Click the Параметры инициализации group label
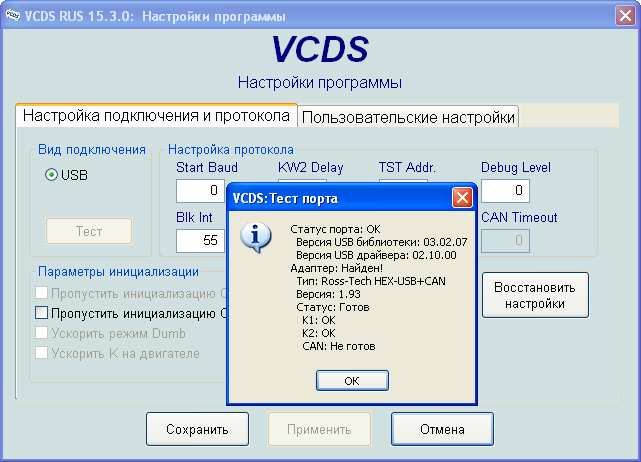641x462 pixels. click(119, 271)
